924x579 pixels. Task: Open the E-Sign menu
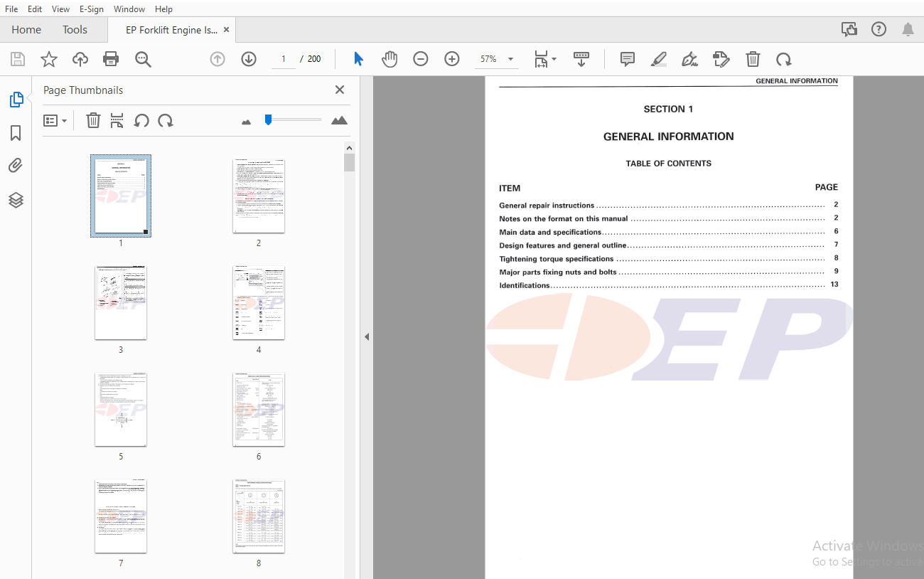(91, 9)
